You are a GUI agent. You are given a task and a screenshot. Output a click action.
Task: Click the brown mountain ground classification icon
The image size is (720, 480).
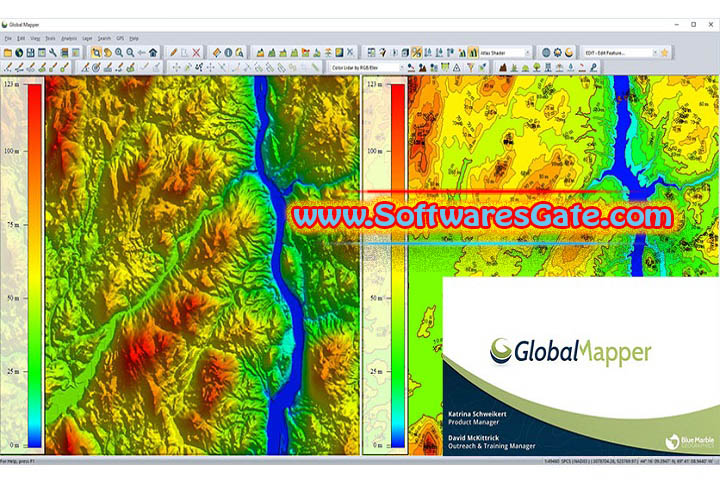click(x=503, y=68)
